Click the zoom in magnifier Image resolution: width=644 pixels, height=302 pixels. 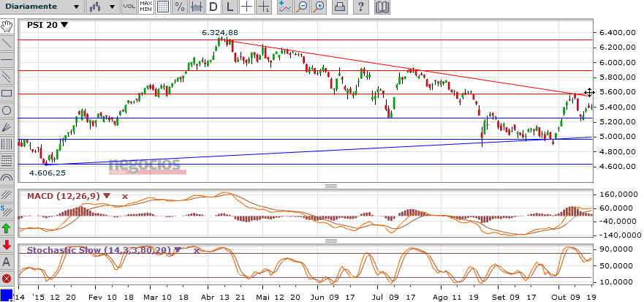pos(318,7)
